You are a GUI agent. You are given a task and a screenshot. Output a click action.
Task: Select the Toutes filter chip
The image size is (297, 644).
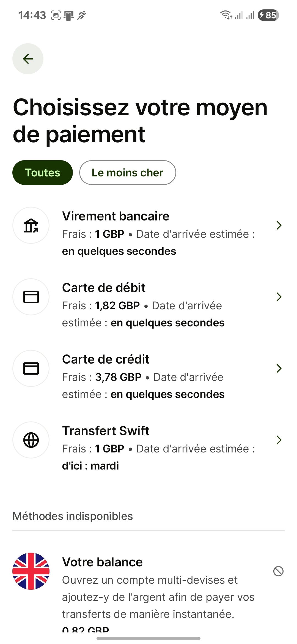click(43, 173)
